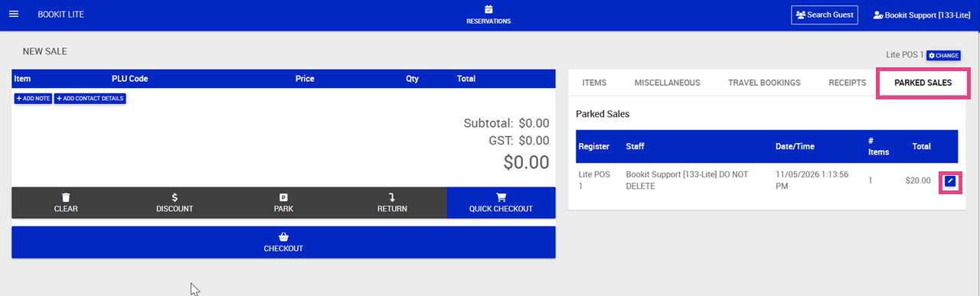Click the Add Note button
This screenshot has width=980, height=296.
point(33,99)
